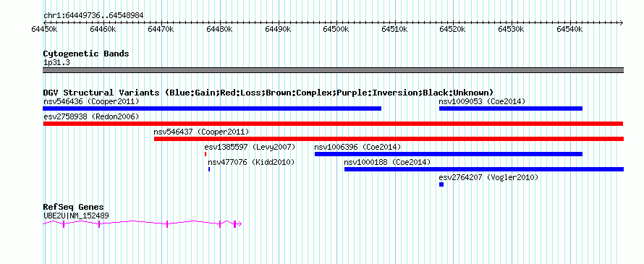Open the esv2764207 (Vogler2010) label
644x264 pixels.
point(488,177)
